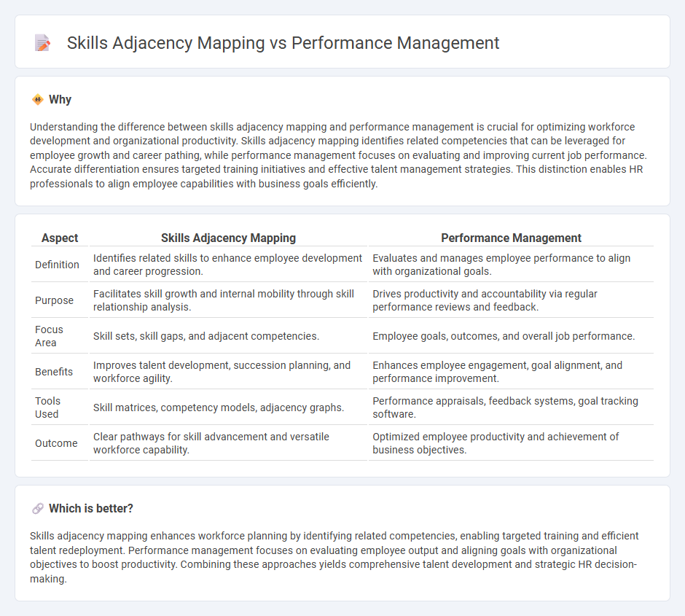The image size is (685, 616).
Task: Click cell 'Skill sets, skill gaps, and adjacent competencies.'
Action: pos(229,336)
